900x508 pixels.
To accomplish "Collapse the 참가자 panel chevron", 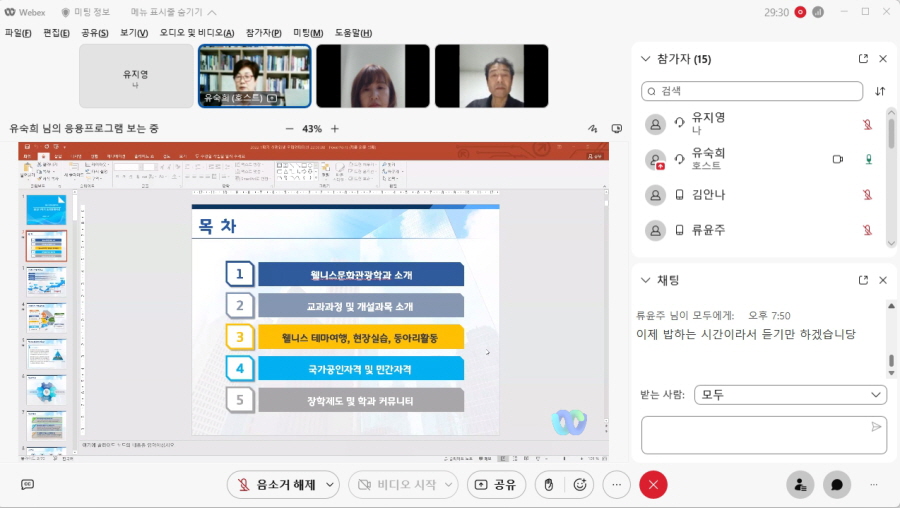I will (x=645, y=59).
